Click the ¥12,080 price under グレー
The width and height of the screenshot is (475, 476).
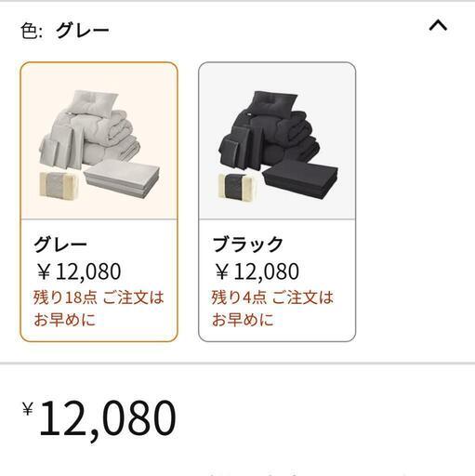pyautogui.click(x=78, y=271)
